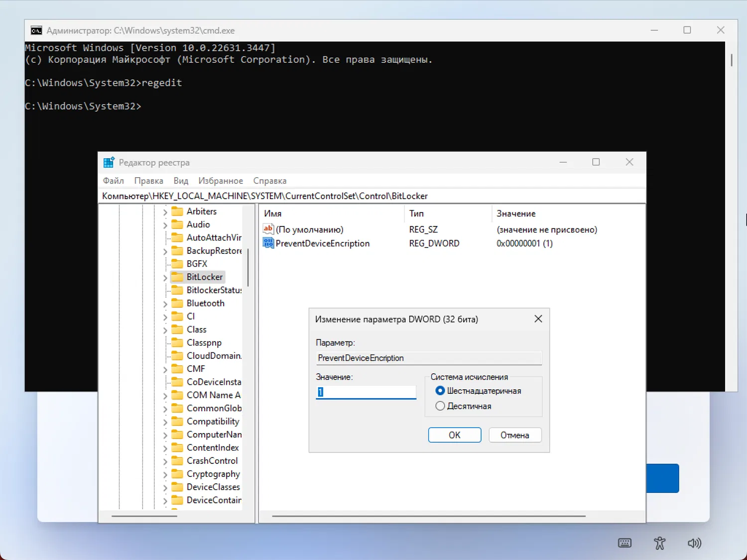Screen dimensions: 747x560
Task: Select the (По умолчанию) value name
Action: click(x=310, y=229)
